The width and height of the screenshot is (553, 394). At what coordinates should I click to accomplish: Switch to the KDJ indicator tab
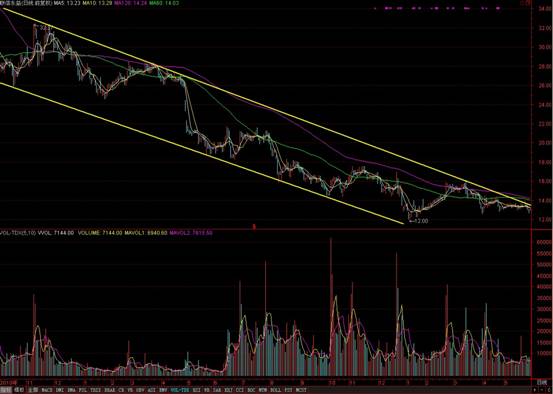(228, 390)
